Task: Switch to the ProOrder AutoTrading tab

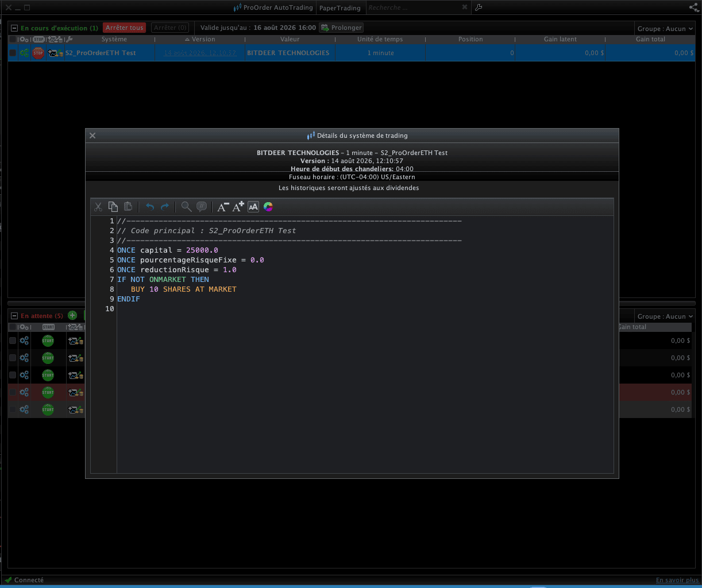Action: coord(274,7)
